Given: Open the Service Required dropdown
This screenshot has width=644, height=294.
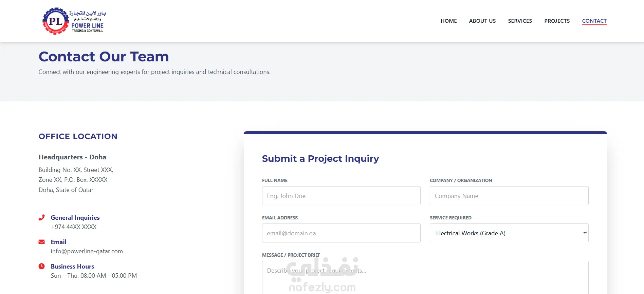Looking at the screenshot, I should click(x=509, y=233).
